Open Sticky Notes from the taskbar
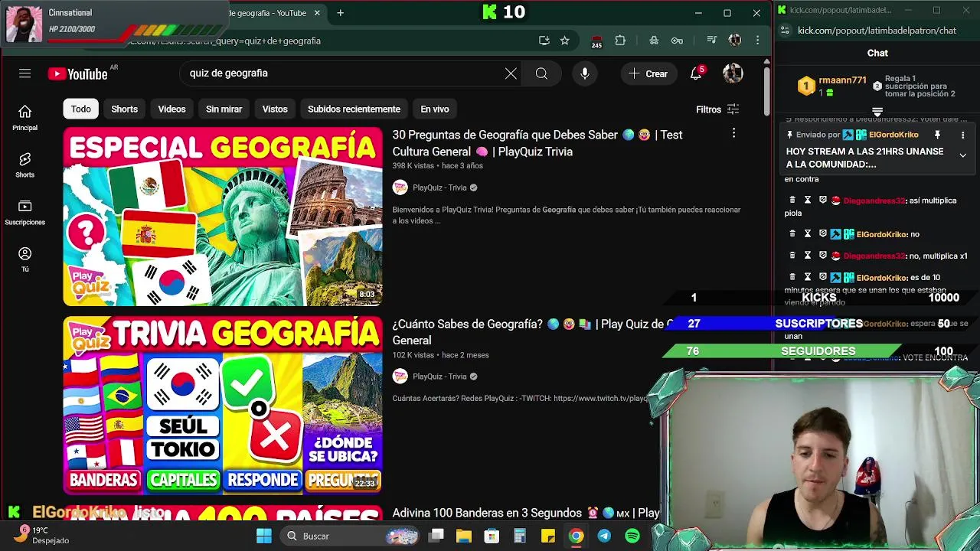Screen dimensions: 980x551 pyautogui.click(x=548, y=536)
